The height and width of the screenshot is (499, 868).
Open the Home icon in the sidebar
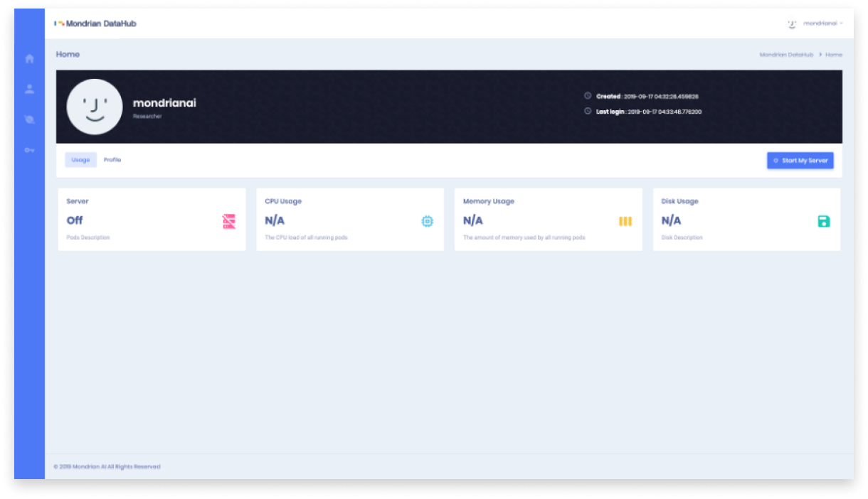click(29, 59)
